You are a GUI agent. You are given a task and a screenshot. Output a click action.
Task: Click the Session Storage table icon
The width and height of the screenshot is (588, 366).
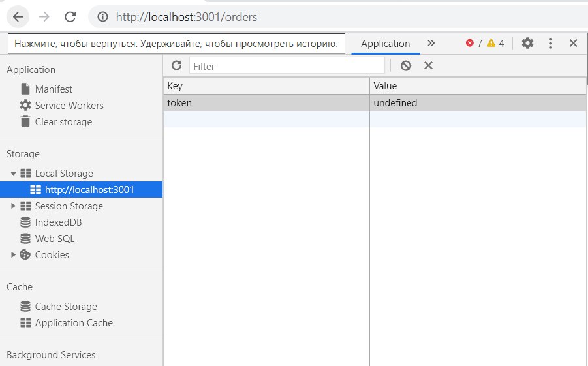(25, 206)
